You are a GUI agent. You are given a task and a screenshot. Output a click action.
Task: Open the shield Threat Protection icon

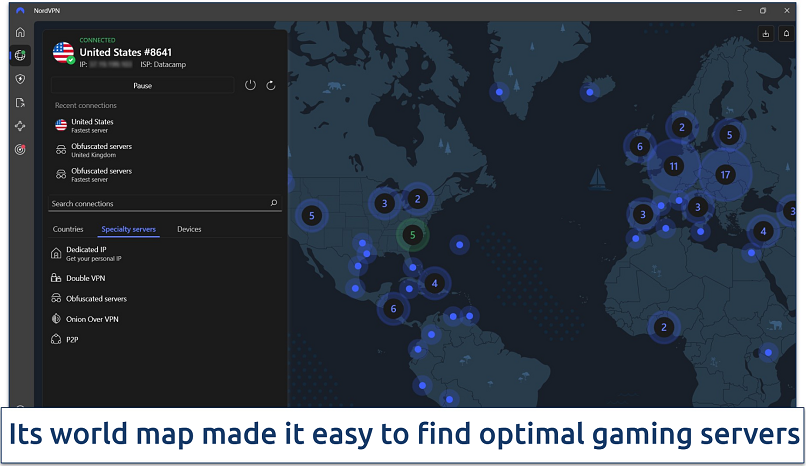click(20, 78)
